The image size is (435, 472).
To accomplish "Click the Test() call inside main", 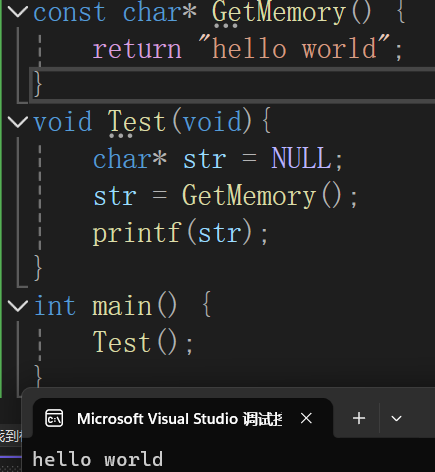I will [143, 343].
